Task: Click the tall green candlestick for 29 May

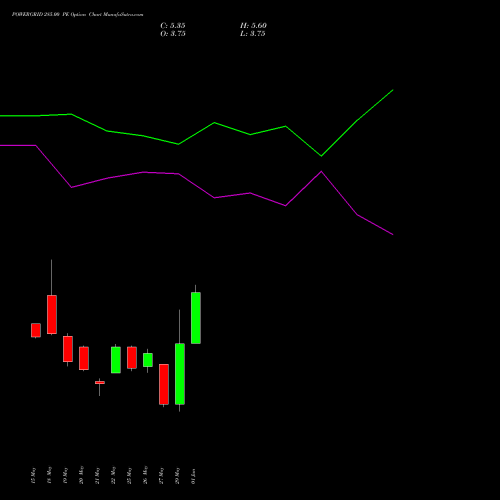Action: pos(180,374)
